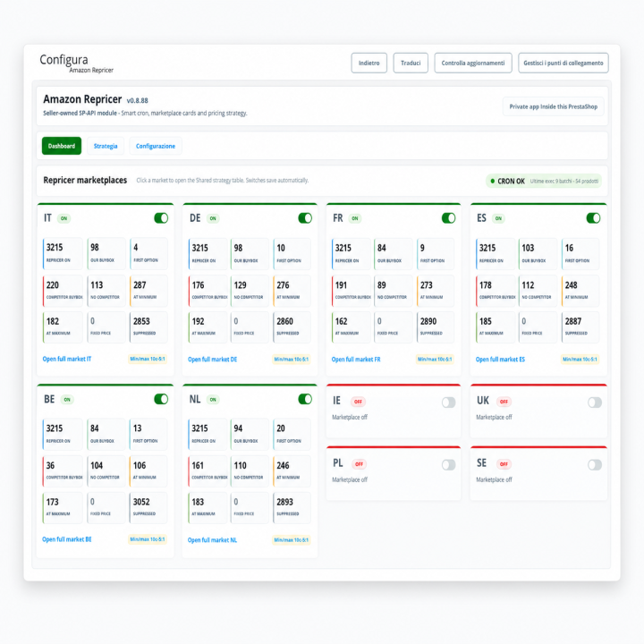Click NL tile '2893' suppressed
This screenshot has width=644, height=644.
(x=292, y=508)
